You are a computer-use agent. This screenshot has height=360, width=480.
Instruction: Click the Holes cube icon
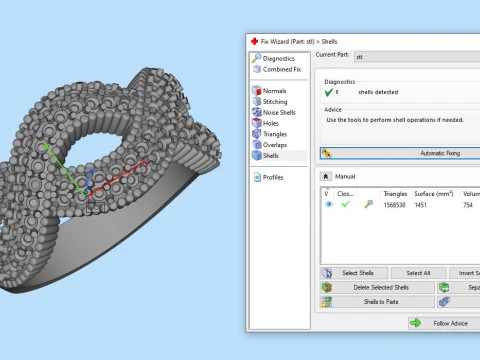pyautogui.click(x=257, y=123)
